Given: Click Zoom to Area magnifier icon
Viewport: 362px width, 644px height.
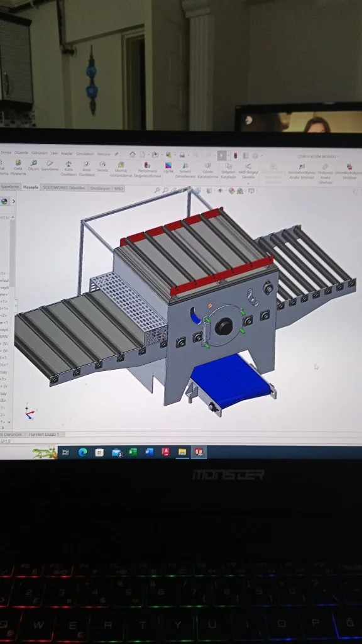Looking at the screenshot, I should (165, 190).
